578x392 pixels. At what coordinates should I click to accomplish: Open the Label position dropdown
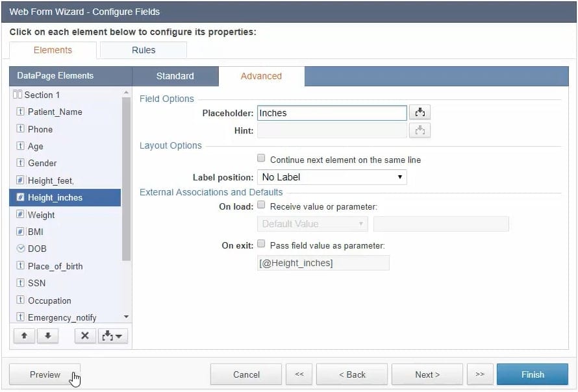332,177
